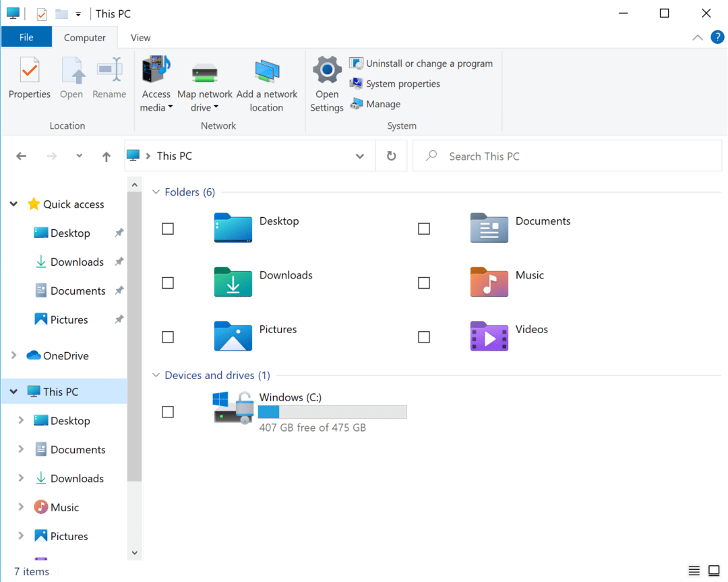Click the C: drive capacity bar
728x582 pixels.
(x=332, y=411)
